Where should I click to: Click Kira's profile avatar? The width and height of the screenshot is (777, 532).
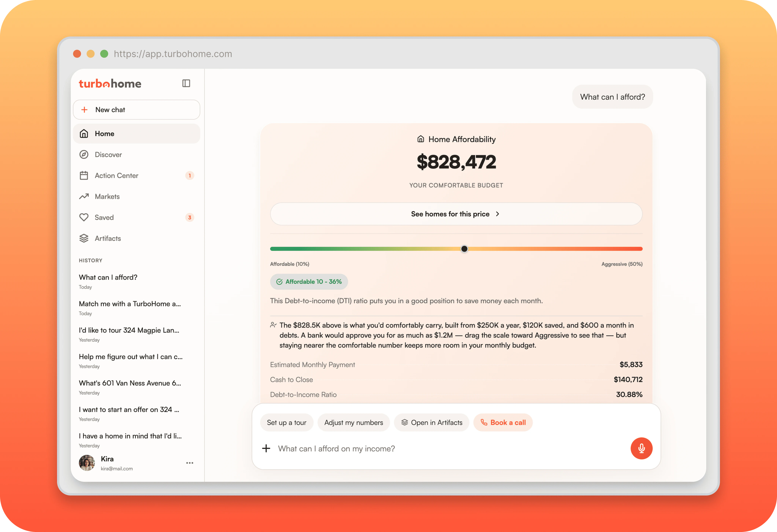87,463
